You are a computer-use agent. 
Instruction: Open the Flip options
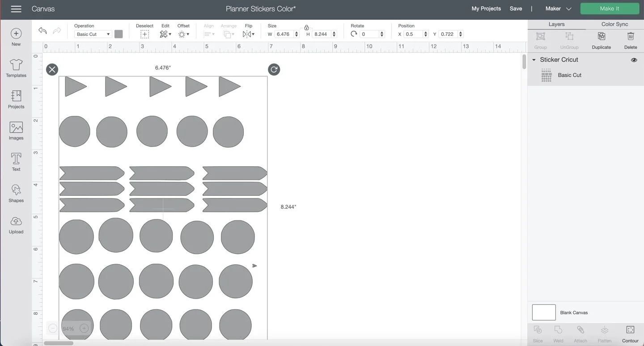[x=249, y=34]
